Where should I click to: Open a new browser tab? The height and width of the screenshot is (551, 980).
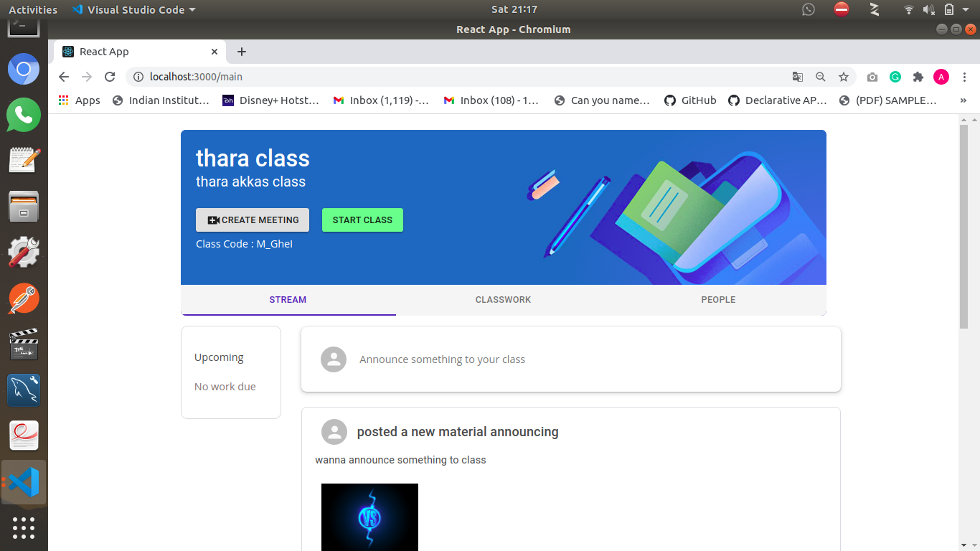[x=242, y=52]
